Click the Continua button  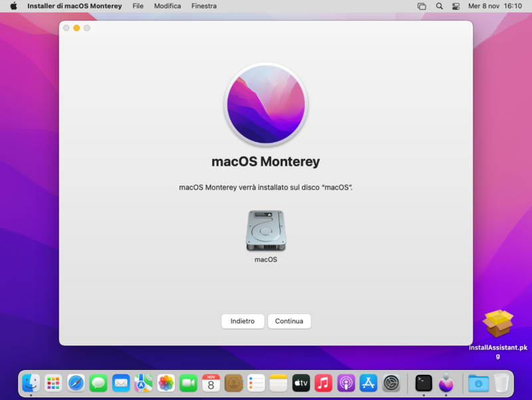(x=289, y=321)
